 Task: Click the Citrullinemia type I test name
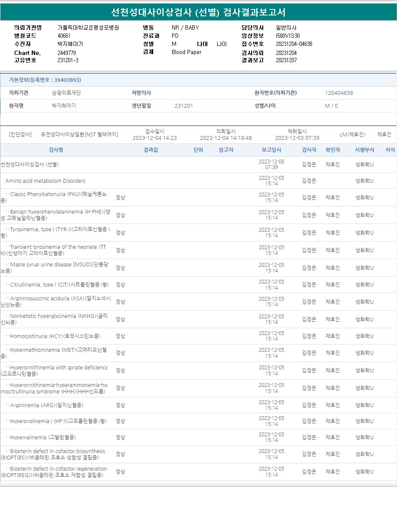59,284
